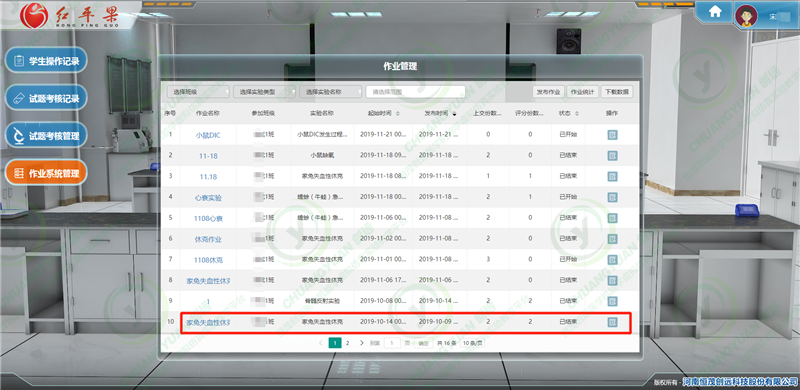Open operation icon for 1108心衰 row
The image size is (800, 390).
[612, 218]
